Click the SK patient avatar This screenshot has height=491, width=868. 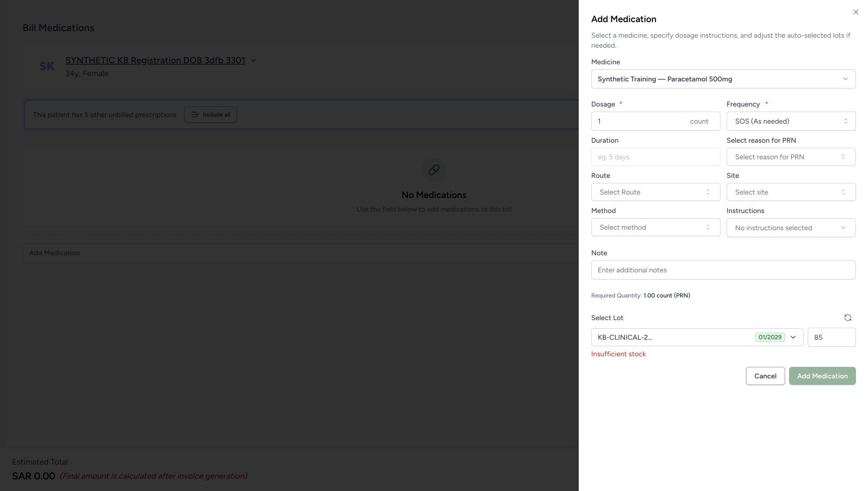tap(47, 66)
